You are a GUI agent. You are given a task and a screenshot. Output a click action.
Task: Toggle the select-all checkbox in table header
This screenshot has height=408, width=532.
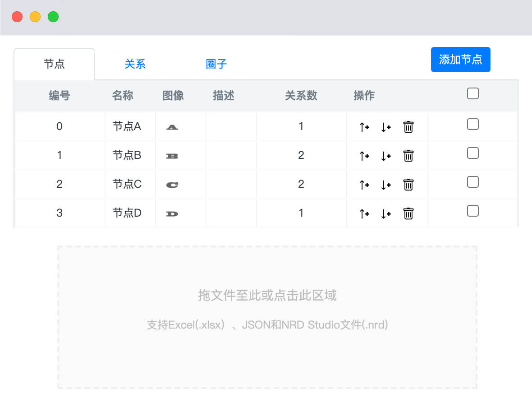[472, 94]
